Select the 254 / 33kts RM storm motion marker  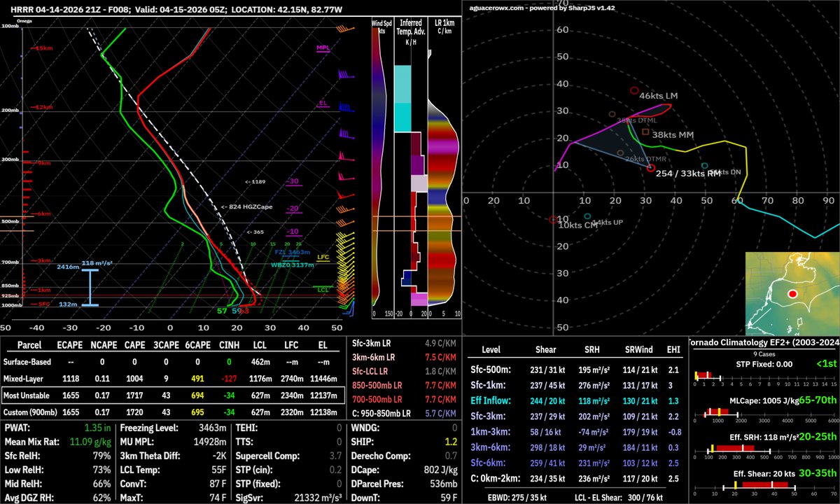coord(651,168)
